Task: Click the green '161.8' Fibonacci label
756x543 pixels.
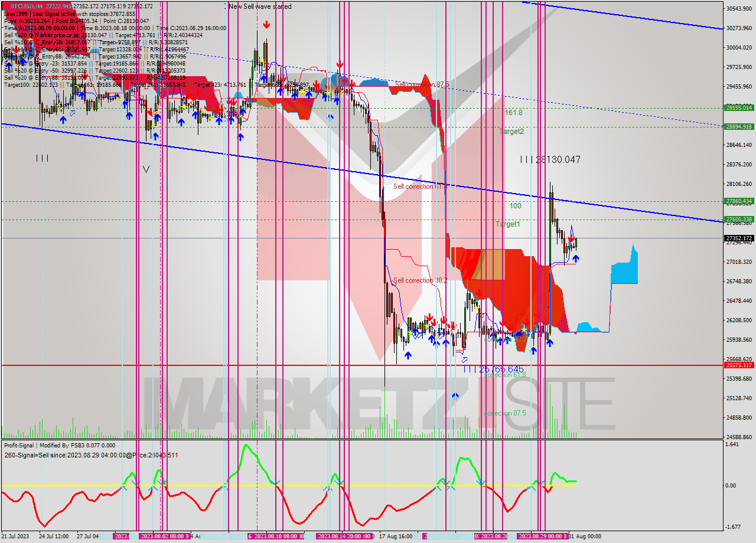Action: coord(513,112)
